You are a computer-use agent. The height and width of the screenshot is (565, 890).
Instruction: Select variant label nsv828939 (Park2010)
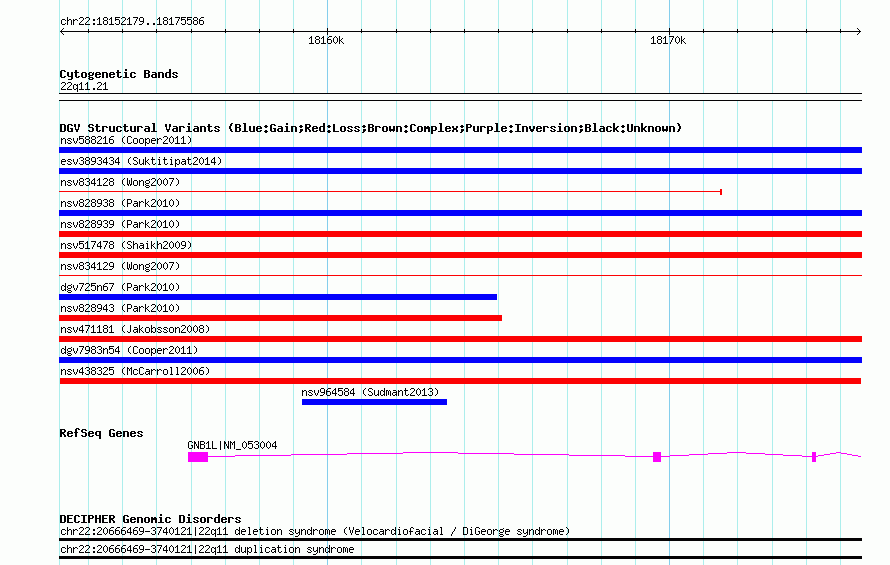(120, 224)
